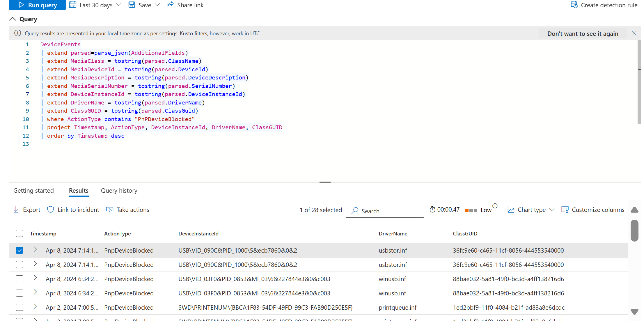This screenshot has width=644, height=321.
Task: Toggle the second result row checkbox
Action: point(19,264)
